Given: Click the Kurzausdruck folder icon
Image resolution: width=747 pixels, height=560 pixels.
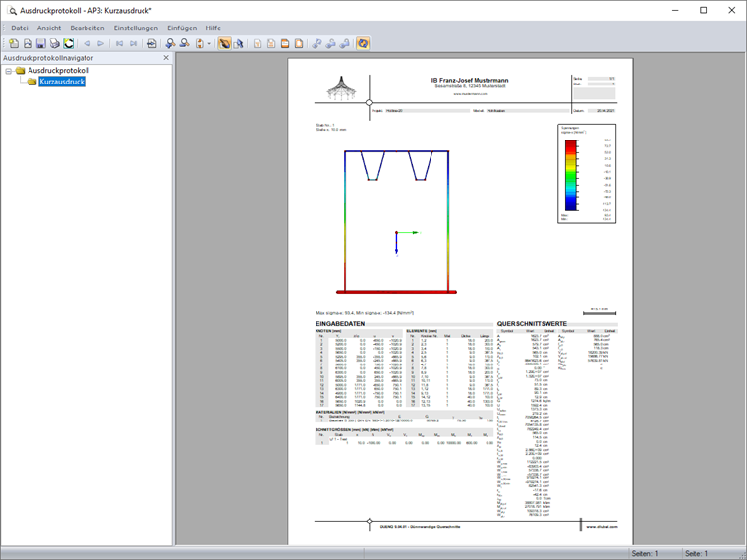Looking at the screenshot, I should click(31, 82).
